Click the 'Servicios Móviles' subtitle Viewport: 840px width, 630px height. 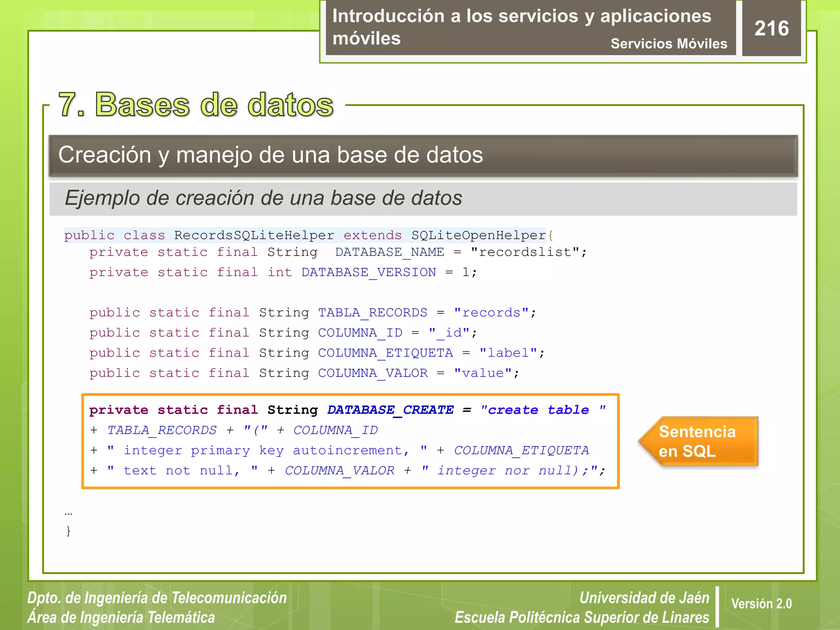click(669, 43)
